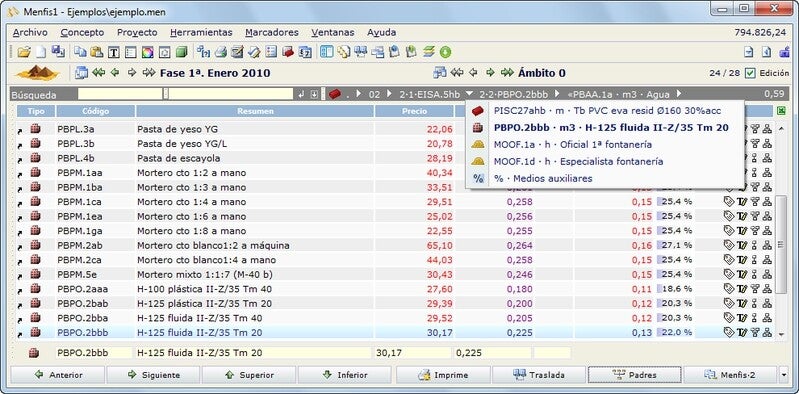Open the Ayuda menu
Screen dimensions: 799x394
(x=381, y=32)
